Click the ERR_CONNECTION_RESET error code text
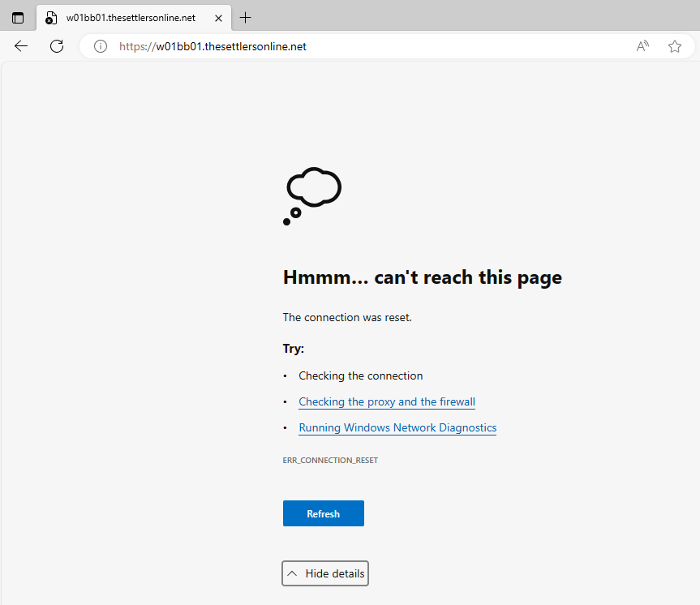700x605 pixels. 330,461
